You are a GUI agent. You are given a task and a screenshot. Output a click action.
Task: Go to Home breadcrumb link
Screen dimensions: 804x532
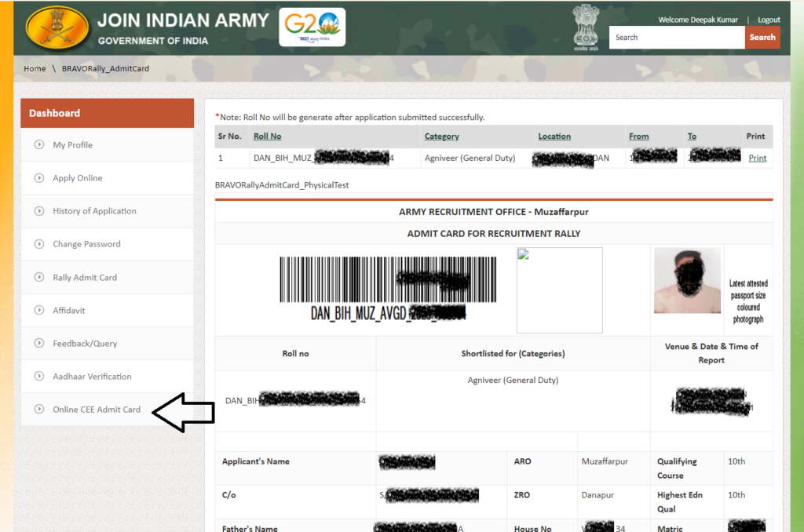click(x=35, y=69)
